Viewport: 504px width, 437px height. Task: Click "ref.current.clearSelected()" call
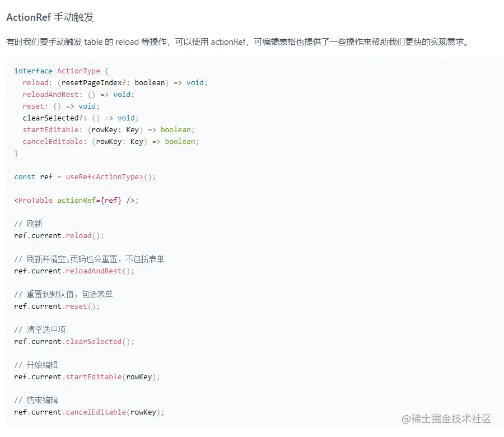coord(74,341)
